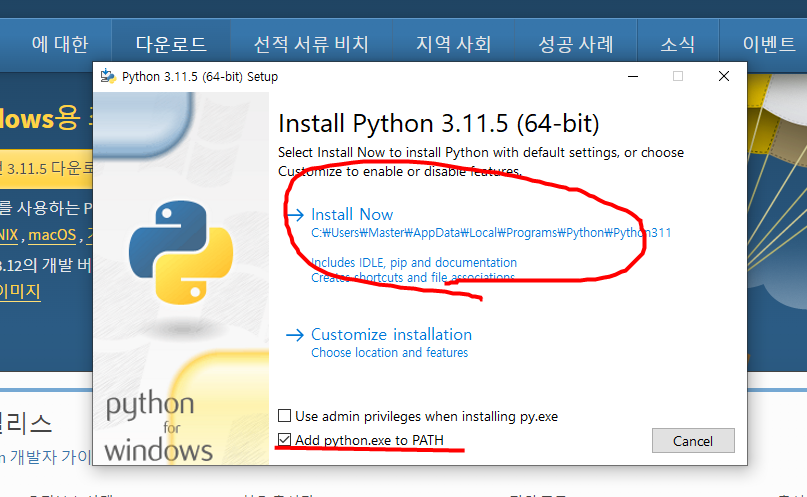Click the Install Now arrow icon
This screenshot has height=497, width=807.
(x=295, y=215)
